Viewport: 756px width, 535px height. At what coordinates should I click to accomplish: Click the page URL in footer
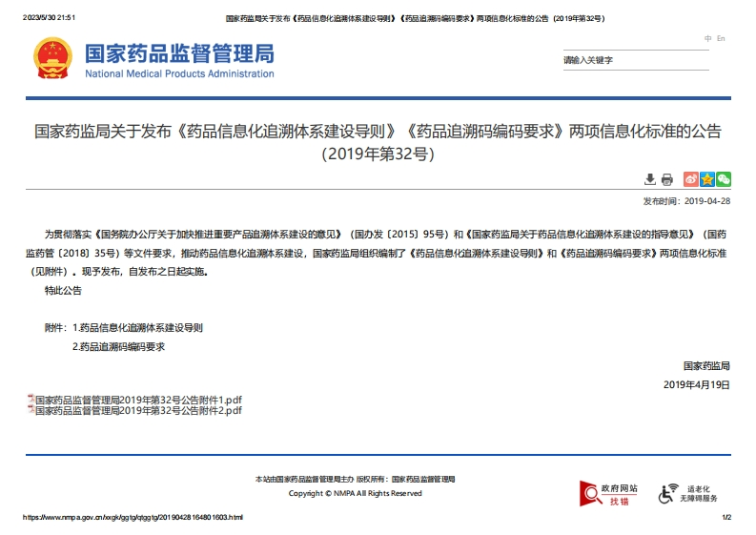pyautogui.click(x=133, y=517)
